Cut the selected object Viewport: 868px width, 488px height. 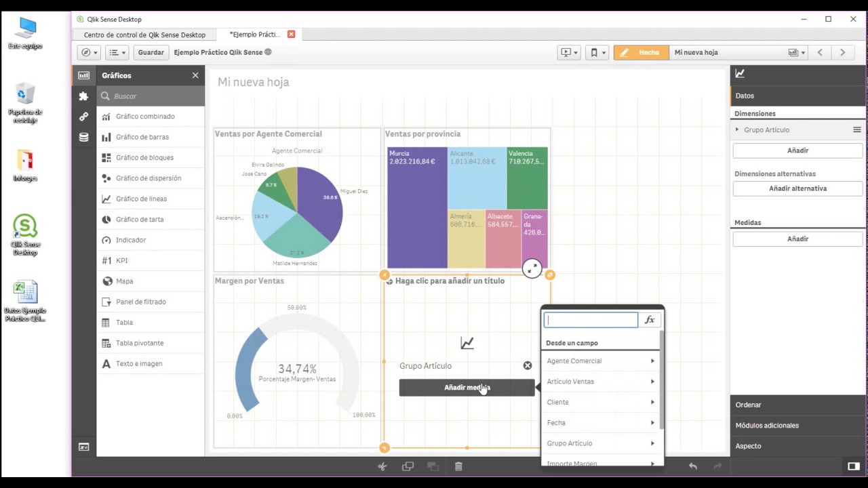[382, 466]
